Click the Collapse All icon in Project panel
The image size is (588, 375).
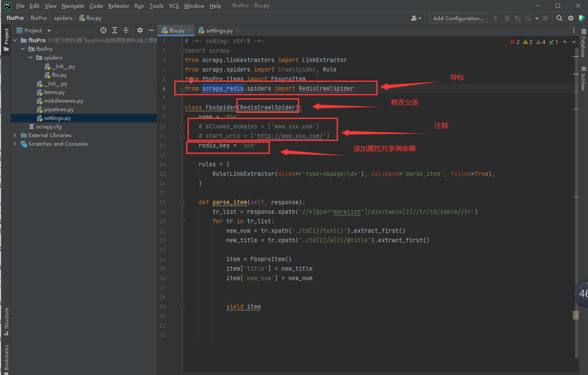(126, 30)
